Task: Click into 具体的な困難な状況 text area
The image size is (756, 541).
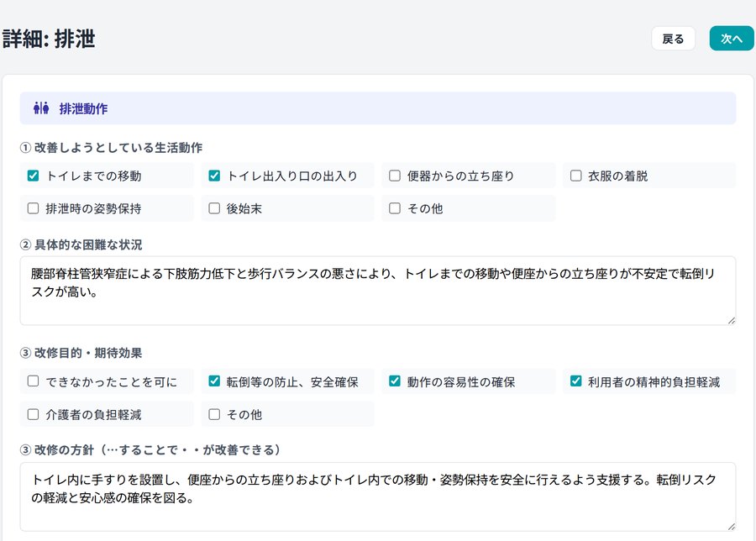Action: (x=377, y=291)
